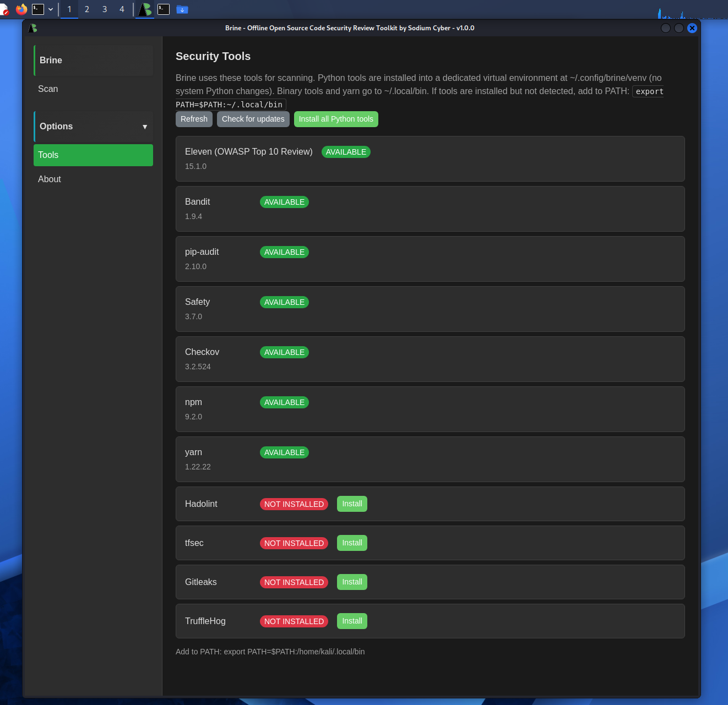Switch to workspace 4
This screenshot has width=728, height=705.
[x=122, y=9]
